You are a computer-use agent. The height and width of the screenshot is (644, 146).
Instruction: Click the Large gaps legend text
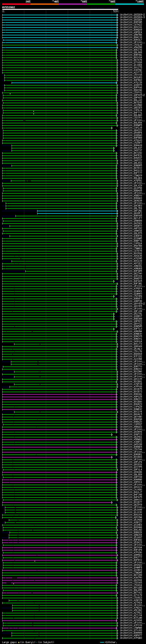coord(10,642)
